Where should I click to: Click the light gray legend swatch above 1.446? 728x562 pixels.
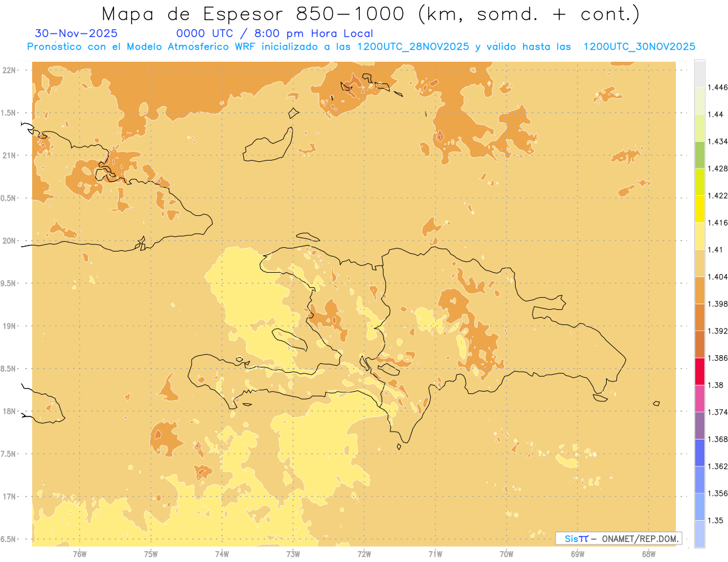(699, 73)
